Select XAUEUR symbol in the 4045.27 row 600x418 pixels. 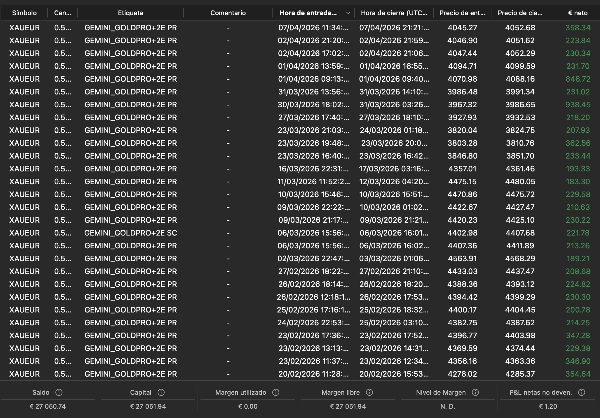pos(24,28)
